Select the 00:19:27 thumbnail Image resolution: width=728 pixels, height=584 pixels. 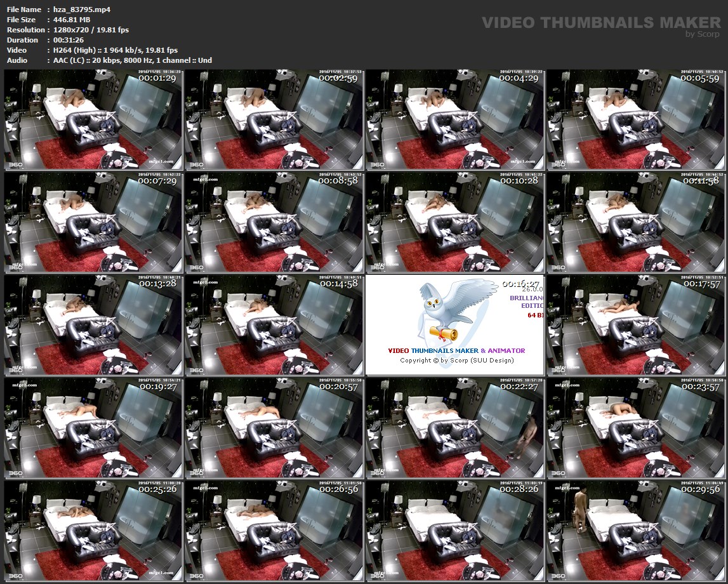[93, 428]
